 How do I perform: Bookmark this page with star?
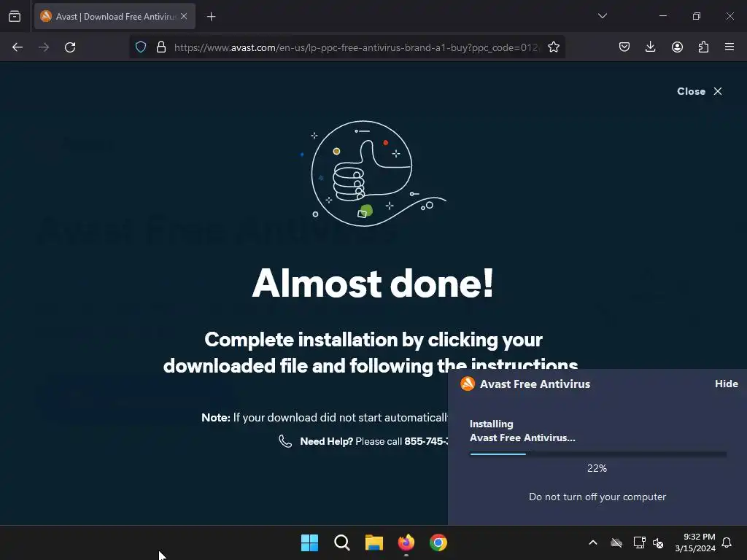tap(553, 47)
